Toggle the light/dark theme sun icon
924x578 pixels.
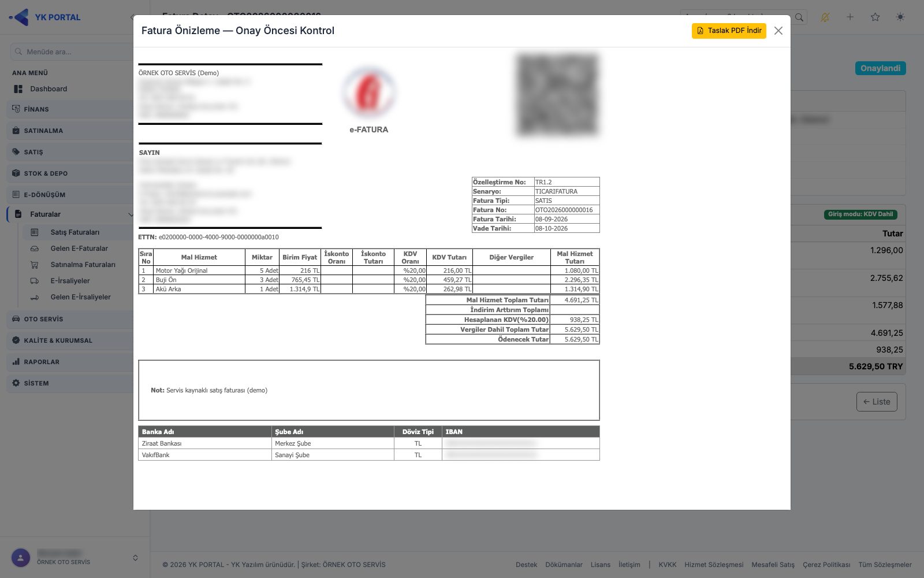point(900,17)
